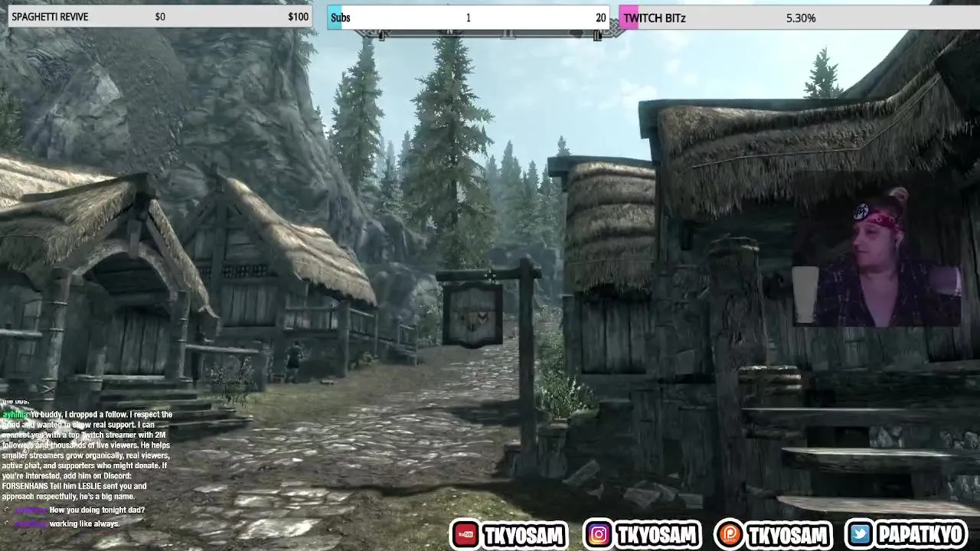Click the $0 current donation amount
This screenshot has width=980, height=551.
[x=159, y=17]
